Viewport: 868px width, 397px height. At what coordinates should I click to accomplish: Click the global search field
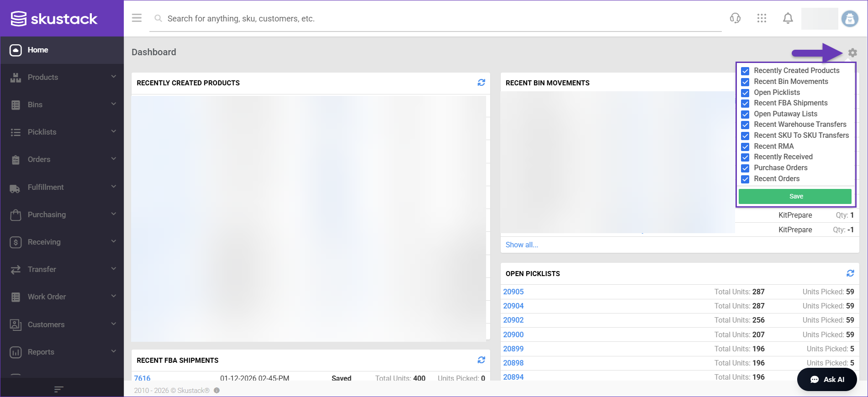pos(434,19)
